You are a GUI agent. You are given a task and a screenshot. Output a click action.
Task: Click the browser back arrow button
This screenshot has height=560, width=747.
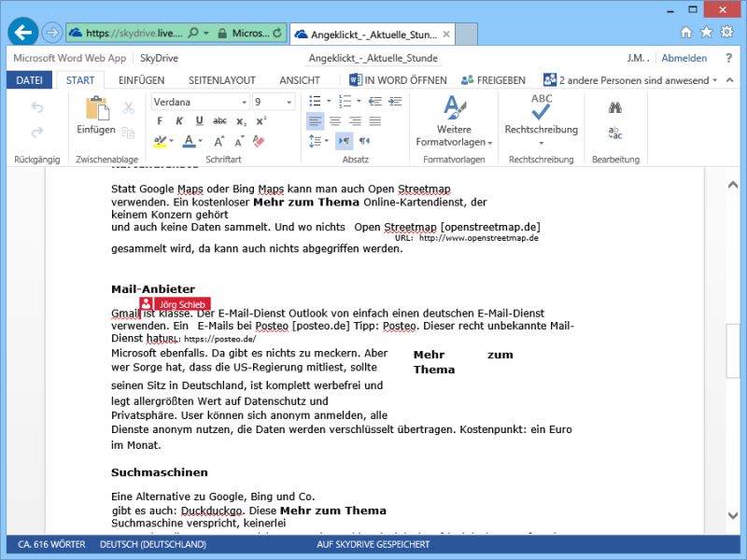point(22,33)
